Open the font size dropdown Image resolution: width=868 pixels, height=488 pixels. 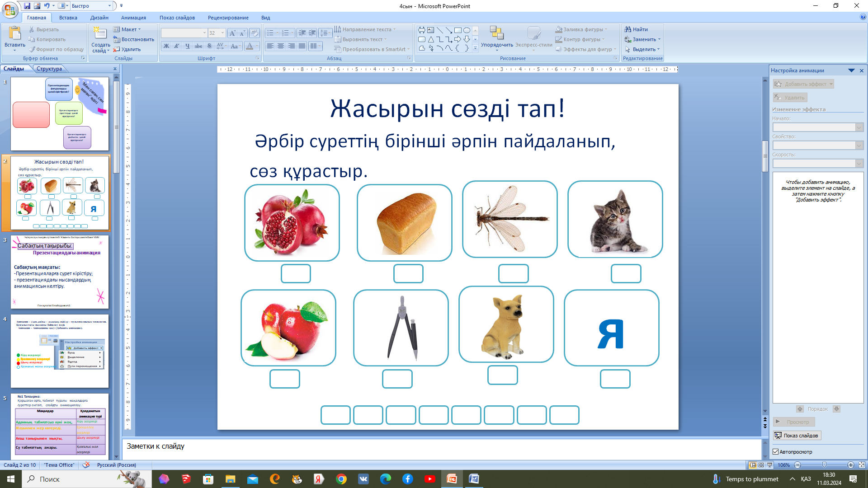pyautogui.click(x=222, y=33)
